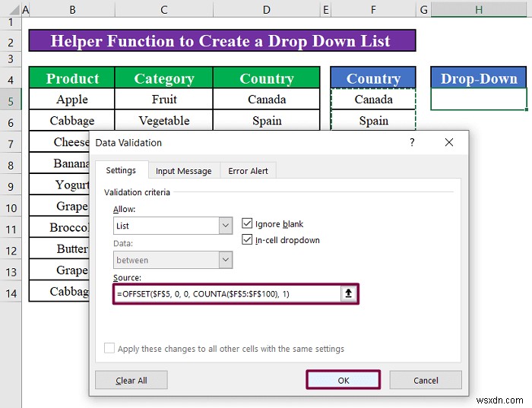Toggle the Ignore blank checkbox
The height and width of the screenshot is (408, 532).
[x=247, y=223]
